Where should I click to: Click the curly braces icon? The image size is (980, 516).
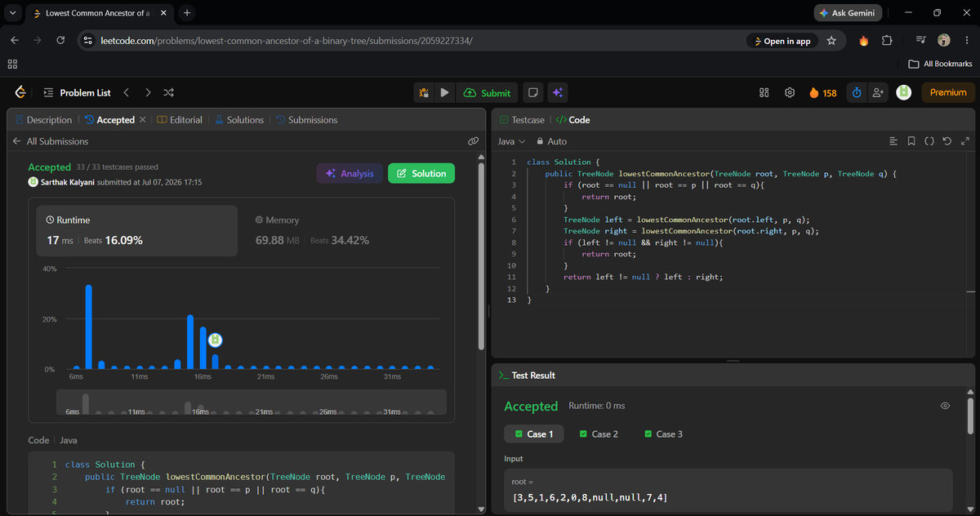(929, 141)
